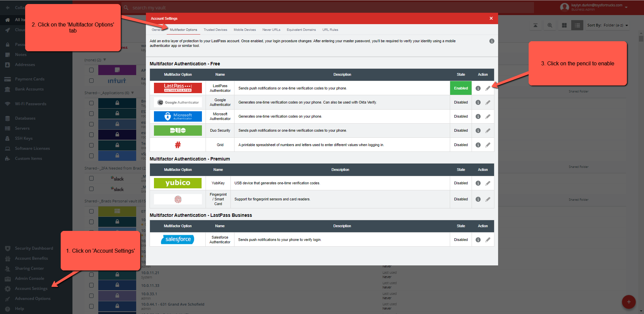
Task: Check the box for 10.0.11.33 entry
Action: coord(91,285)
